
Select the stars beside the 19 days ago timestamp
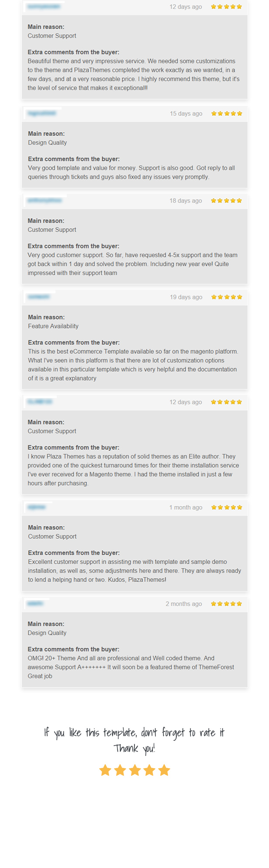(227, 297)
